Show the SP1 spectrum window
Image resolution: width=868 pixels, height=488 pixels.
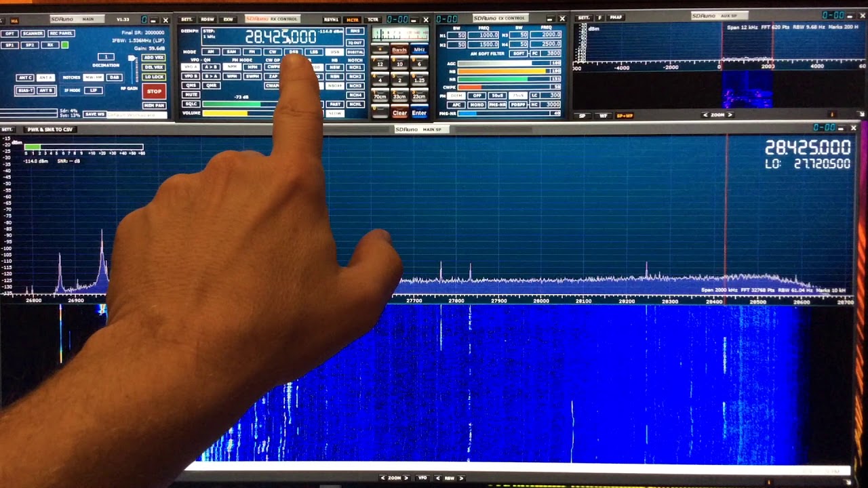coord(9,45)
